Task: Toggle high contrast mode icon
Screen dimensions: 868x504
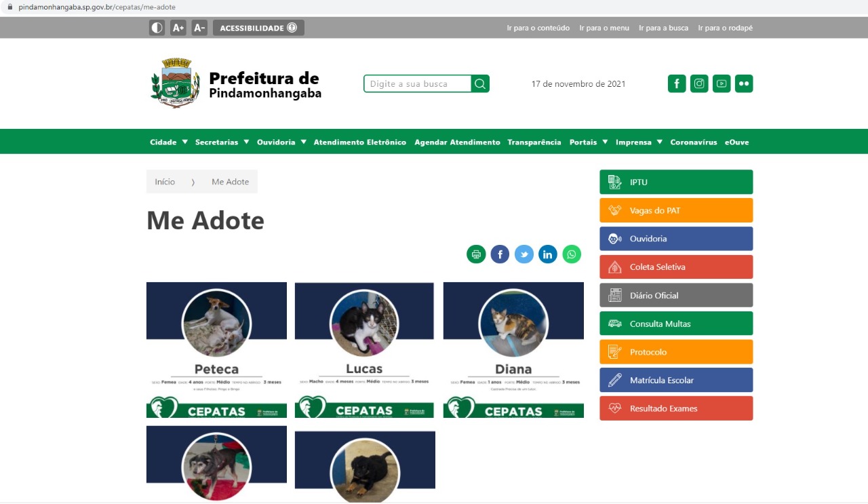Action: point(157,28)
